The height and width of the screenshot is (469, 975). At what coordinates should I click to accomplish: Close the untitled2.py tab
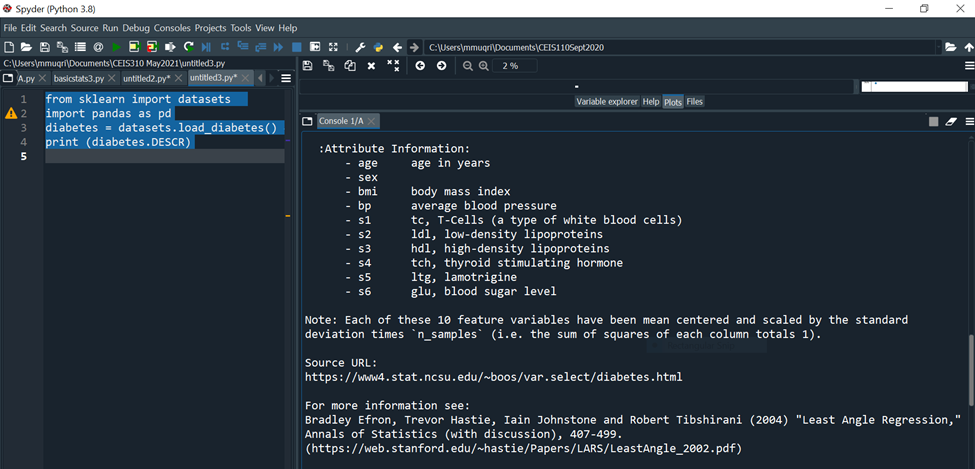180,78
